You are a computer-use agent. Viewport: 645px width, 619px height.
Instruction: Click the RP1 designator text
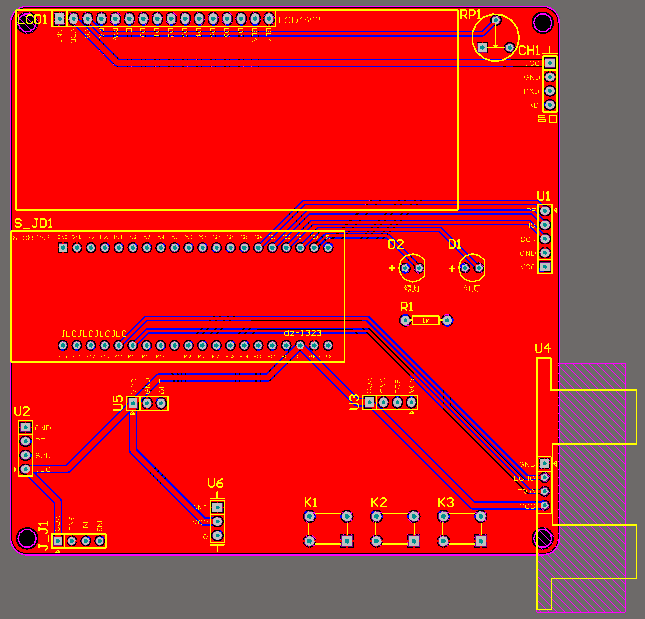(470, 15)
